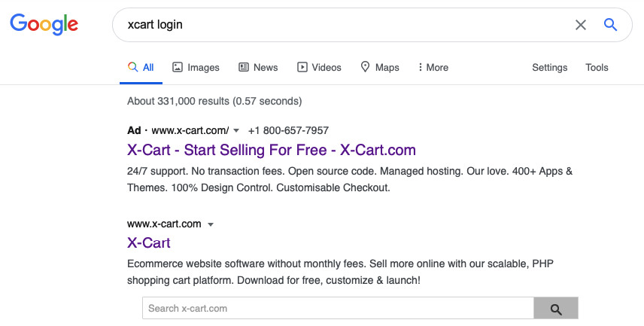Image resolution: width=644 pixels, height=326 pixels.
Task: Expand the ad URL dropdown arrow
Action: tap(236, 131)
